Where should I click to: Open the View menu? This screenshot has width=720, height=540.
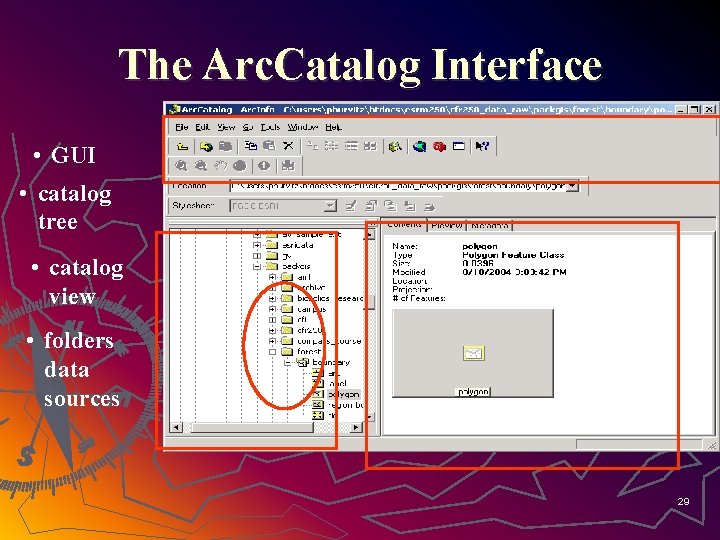pyautogui.click(x=226, y=127)
